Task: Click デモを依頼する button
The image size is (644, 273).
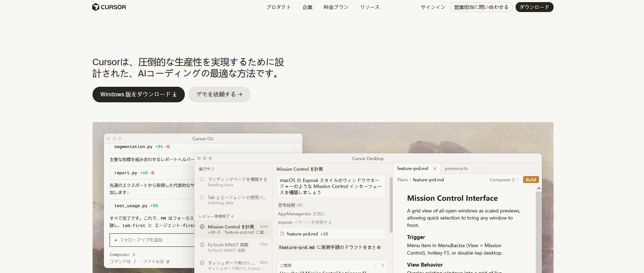Action: pos(219,95)
